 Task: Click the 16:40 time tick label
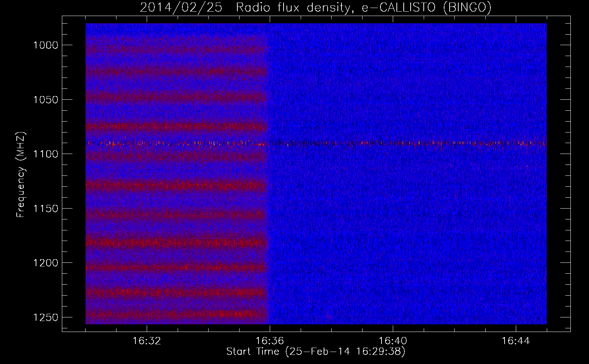coord(393,341)
